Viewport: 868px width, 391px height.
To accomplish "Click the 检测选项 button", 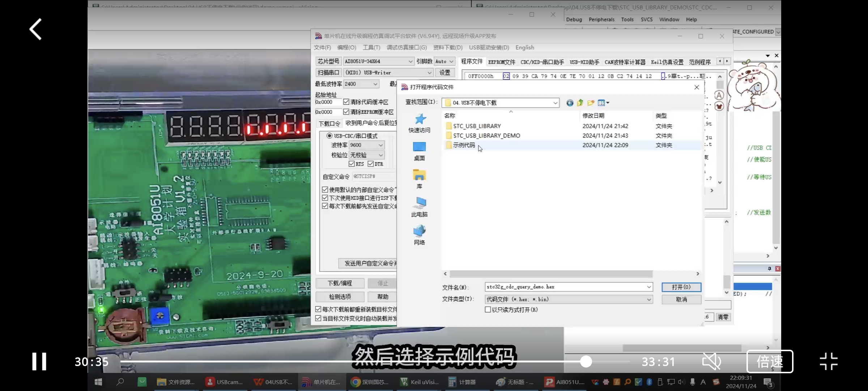I will pos(340,297).
